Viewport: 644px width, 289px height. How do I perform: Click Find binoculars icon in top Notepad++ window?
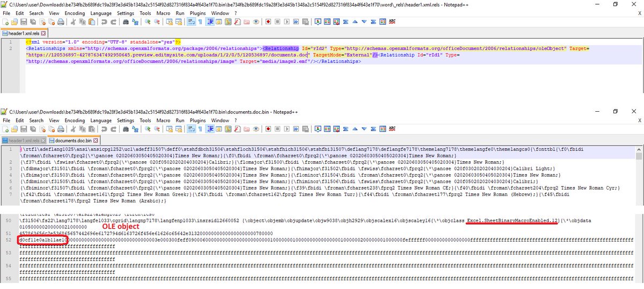126,22
